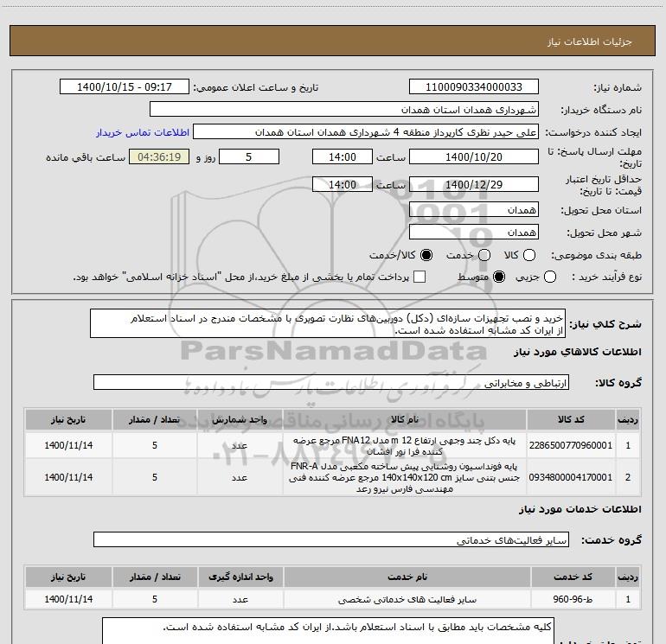This screenshot has height=644, width=666.
Task: Click goods code 0934800004170001
Action: (x=571, y=477)
